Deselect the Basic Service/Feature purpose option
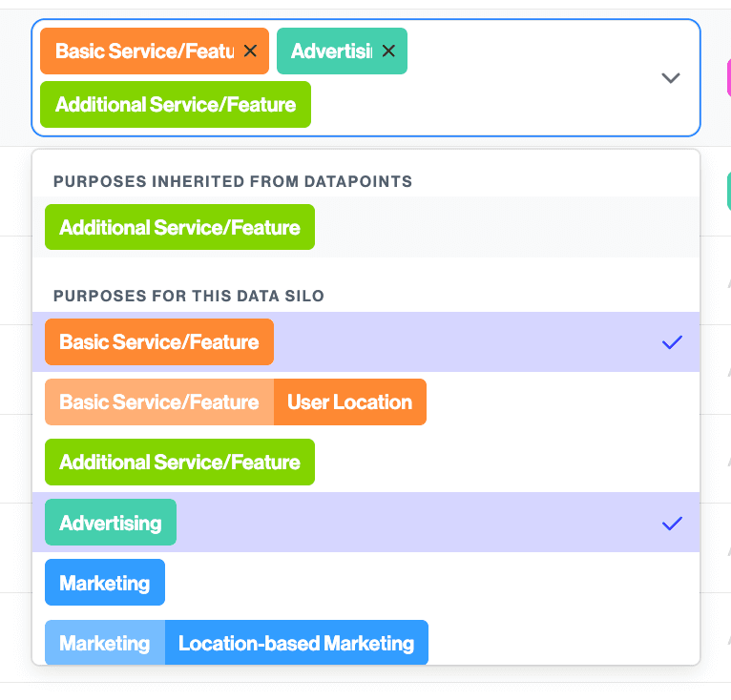The image size is (731, 700). (159, 342)
